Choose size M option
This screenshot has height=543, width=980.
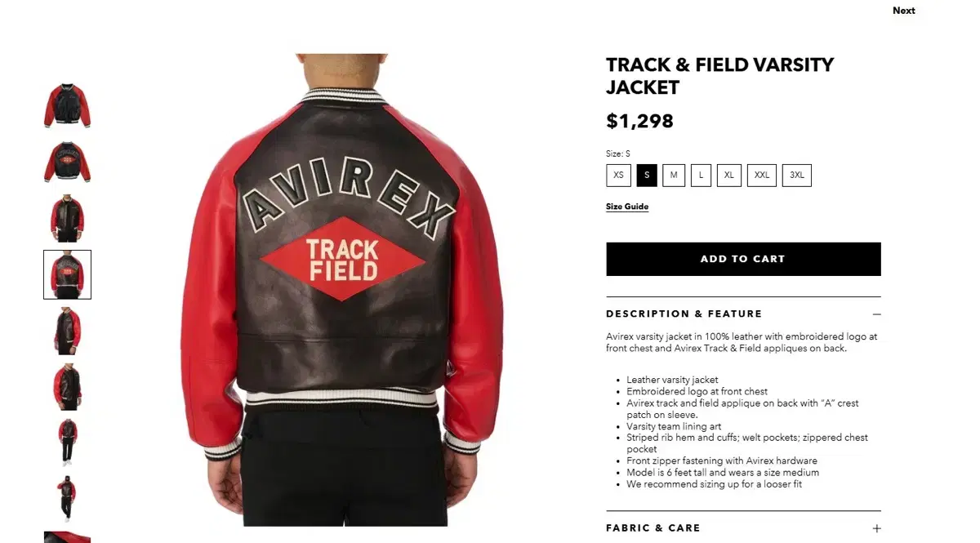coord(674,176)
